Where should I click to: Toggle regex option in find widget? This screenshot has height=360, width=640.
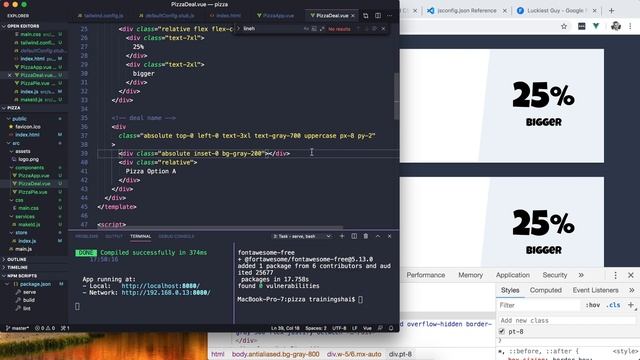(322, 29)
